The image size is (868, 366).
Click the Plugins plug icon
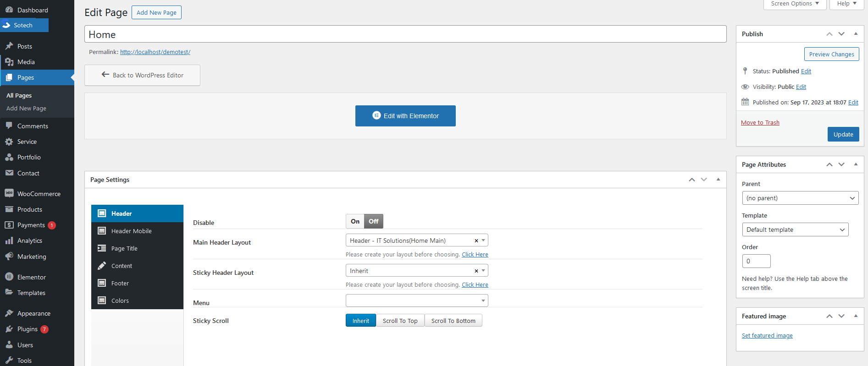(9, 329)
